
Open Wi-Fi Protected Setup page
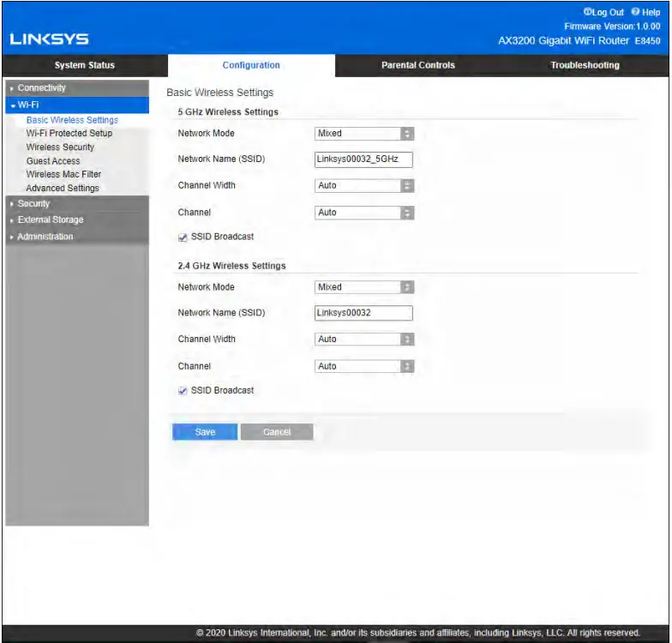[69, 134]
